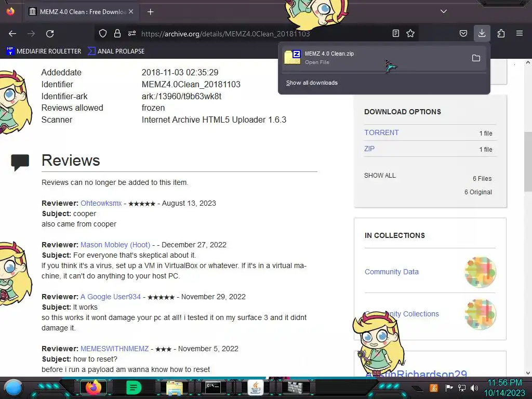Show MEMZ 4.0 Clean.zip in folder
The image size is (532, 399).
476,58
